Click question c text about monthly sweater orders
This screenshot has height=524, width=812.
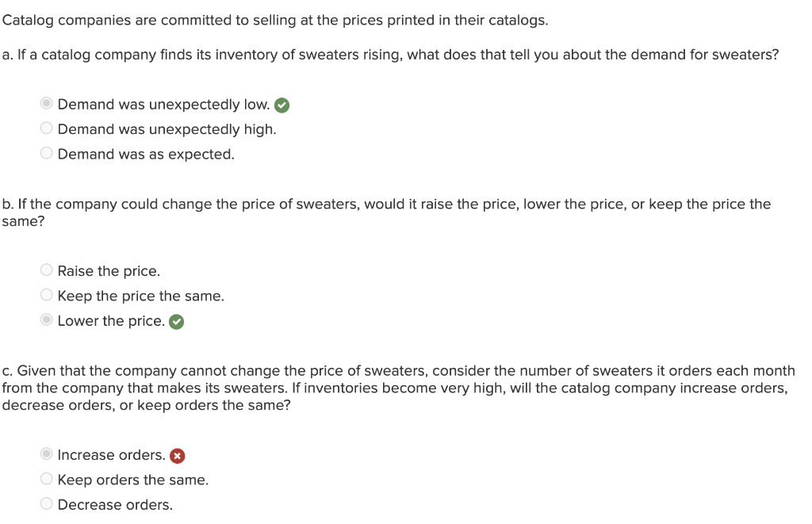[x=396, y=388]
